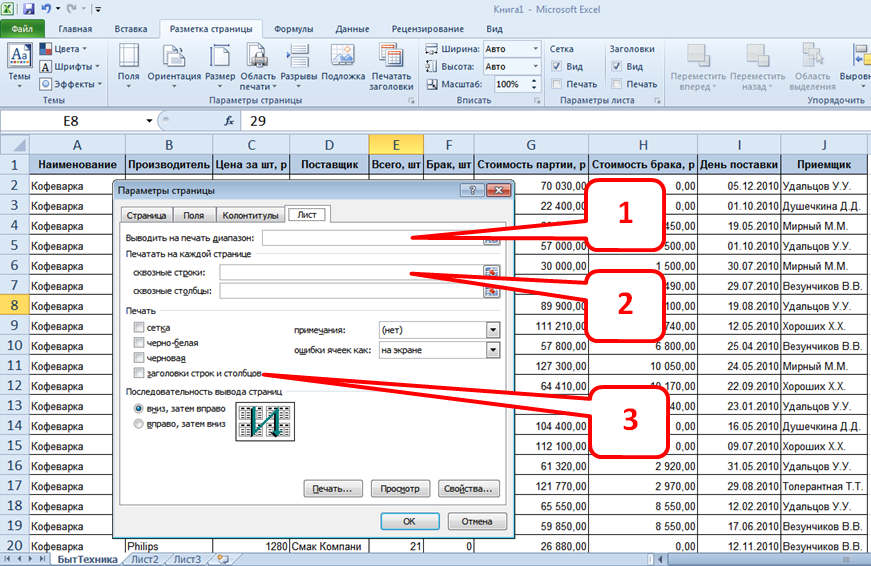Screen dimensions: 871x566
Task: Enable the сетка checkbox in dialog
Action: click(x=139, y=328)
